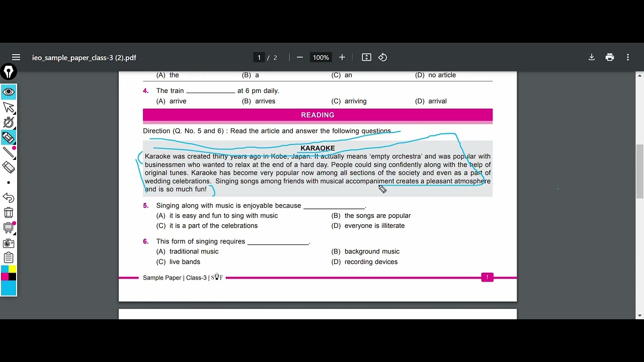Click question 4 text 'The train'
This screenshot has width=644, height=362.
point(170,91)
